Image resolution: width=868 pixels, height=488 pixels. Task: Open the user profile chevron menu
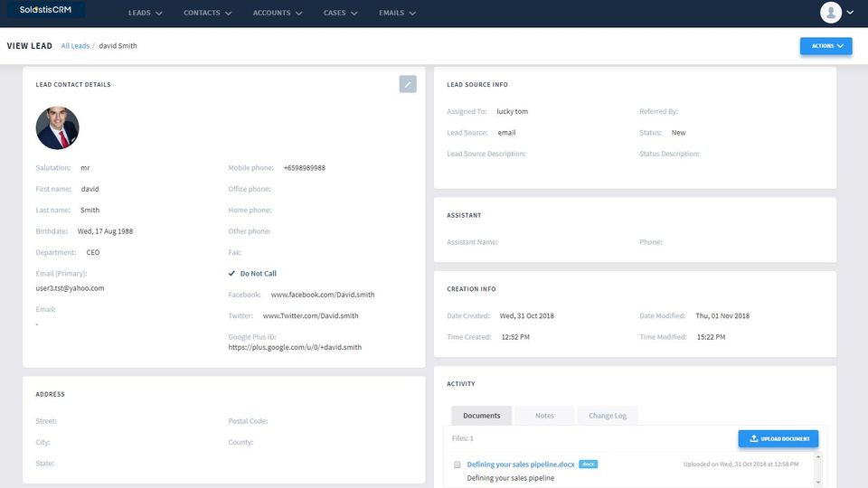[850, 12]
